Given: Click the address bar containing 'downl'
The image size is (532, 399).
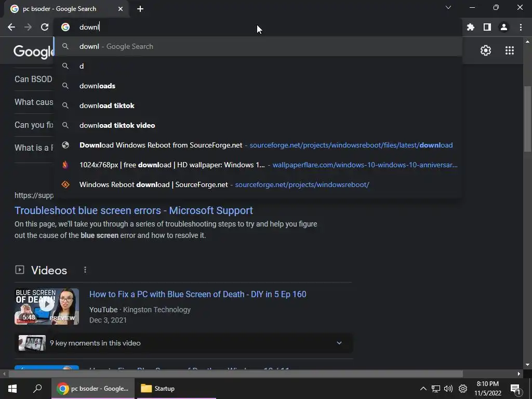Looking at the screenshot, I should [258, 27].
